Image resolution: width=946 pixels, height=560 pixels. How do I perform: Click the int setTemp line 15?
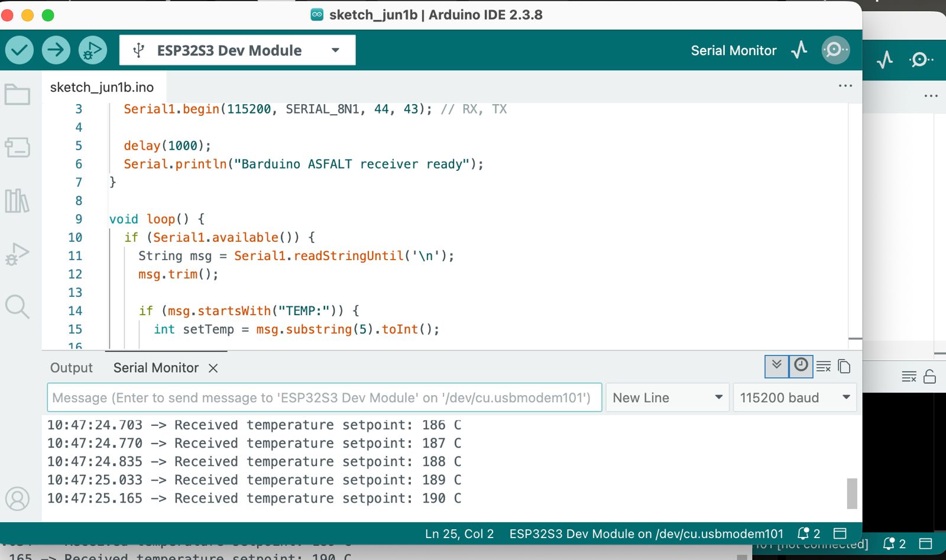point(297,329)
